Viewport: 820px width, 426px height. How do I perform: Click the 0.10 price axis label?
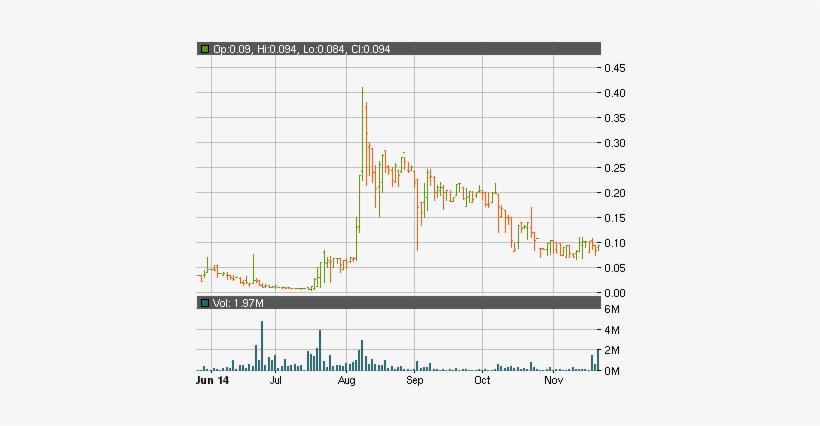[x=614, y=243]
